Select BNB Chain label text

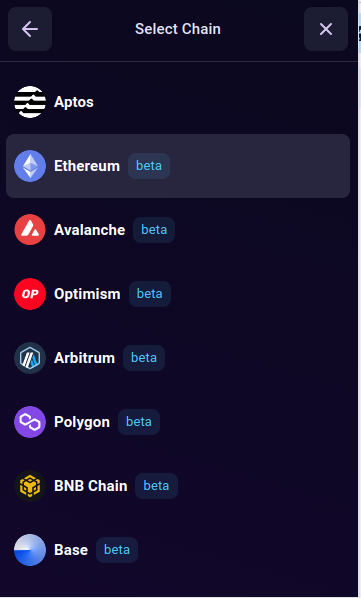(x=91, y=486)
